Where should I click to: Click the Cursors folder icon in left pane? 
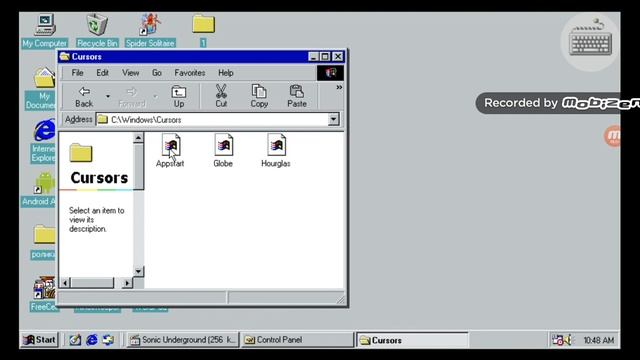coord(81,153)
